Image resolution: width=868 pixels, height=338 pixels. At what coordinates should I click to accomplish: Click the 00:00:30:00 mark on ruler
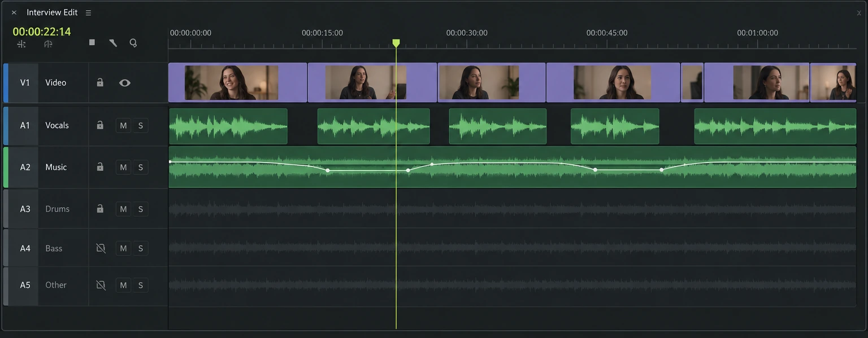467,33
